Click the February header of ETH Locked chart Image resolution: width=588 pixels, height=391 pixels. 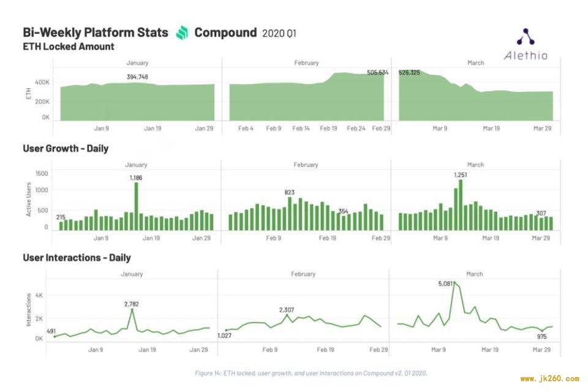tap(306, 63)
